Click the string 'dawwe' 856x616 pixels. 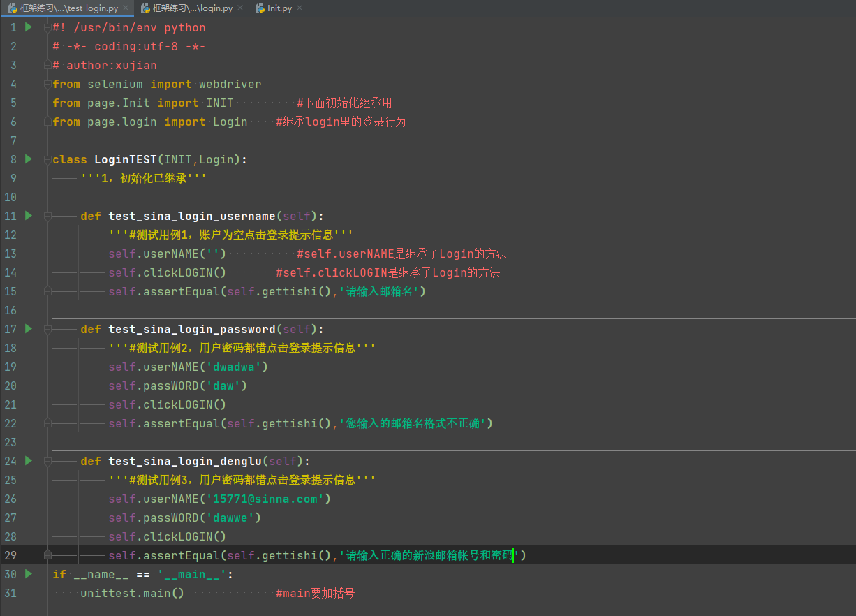click(x=230, y=518)
